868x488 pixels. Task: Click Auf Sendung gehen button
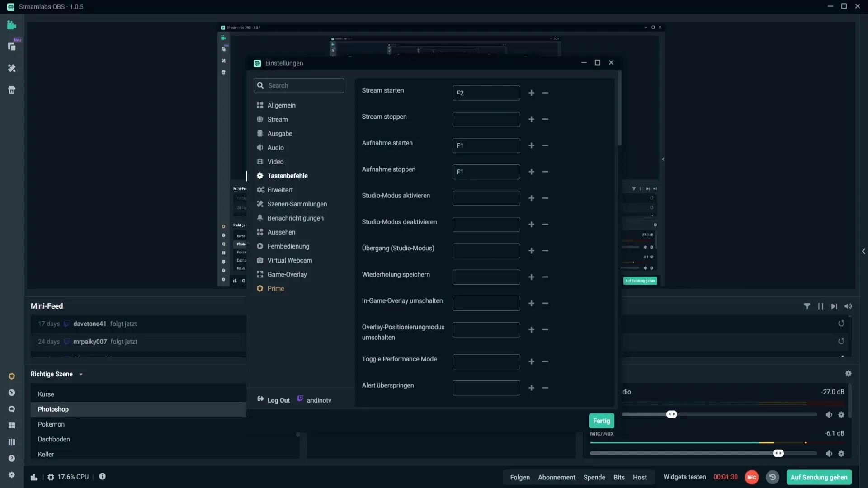[x=819, y=478]
